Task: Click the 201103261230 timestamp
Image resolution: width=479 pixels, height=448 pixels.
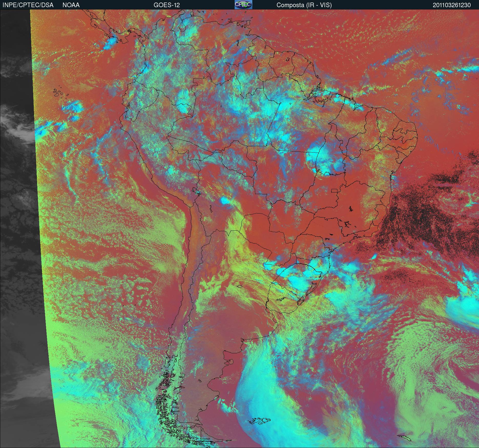Action: click(x=452, y=5)
